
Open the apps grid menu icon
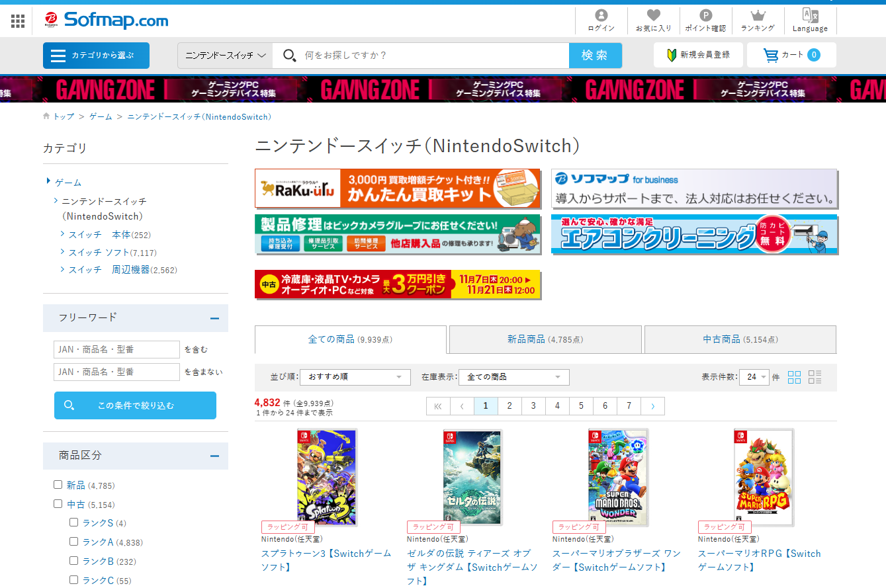pos(18,21)
